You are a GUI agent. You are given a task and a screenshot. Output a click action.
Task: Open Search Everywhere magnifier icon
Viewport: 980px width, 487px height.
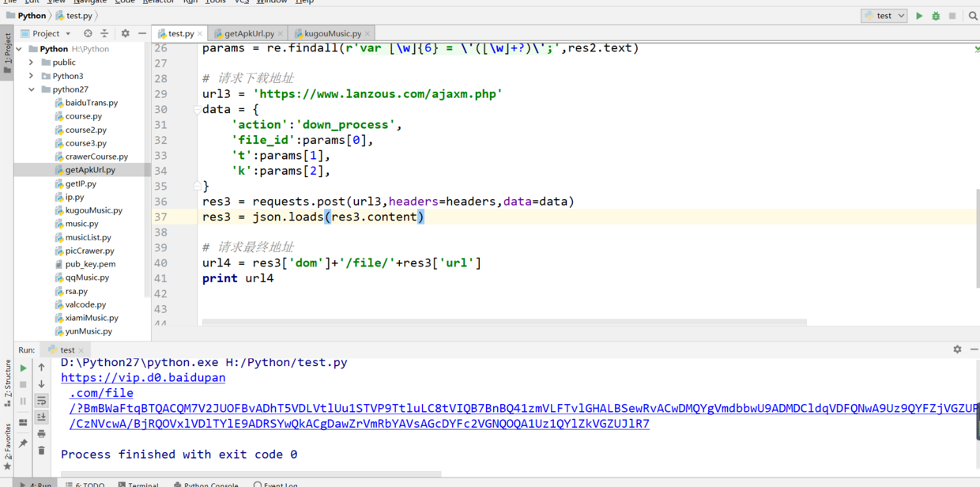point(973,16)
